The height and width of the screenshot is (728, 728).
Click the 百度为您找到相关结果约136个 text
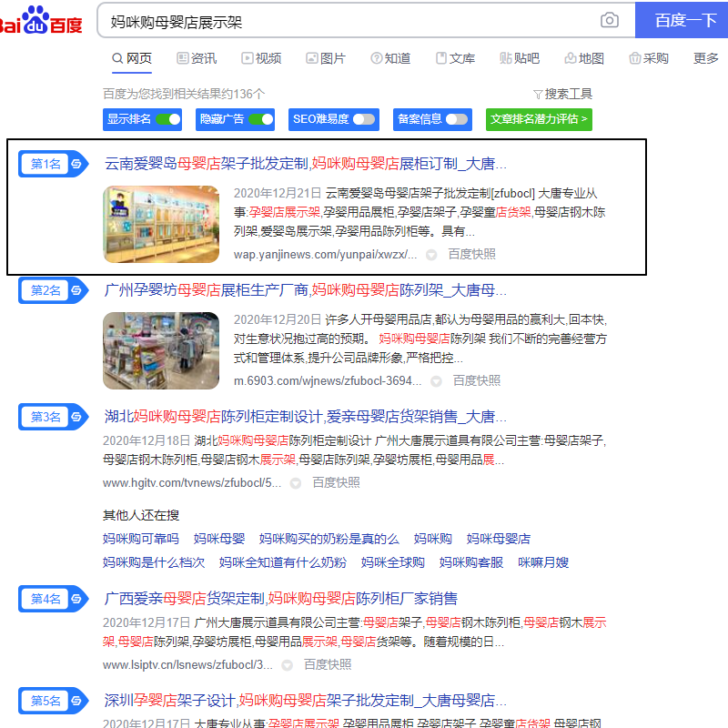pos(184,95)
